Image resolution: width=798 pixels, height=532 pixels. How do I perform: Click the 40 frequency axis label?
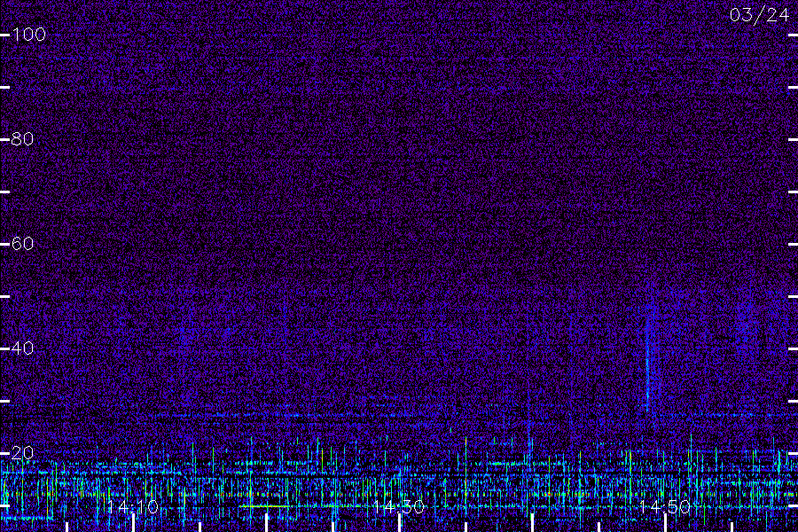(x=22, y=348)
